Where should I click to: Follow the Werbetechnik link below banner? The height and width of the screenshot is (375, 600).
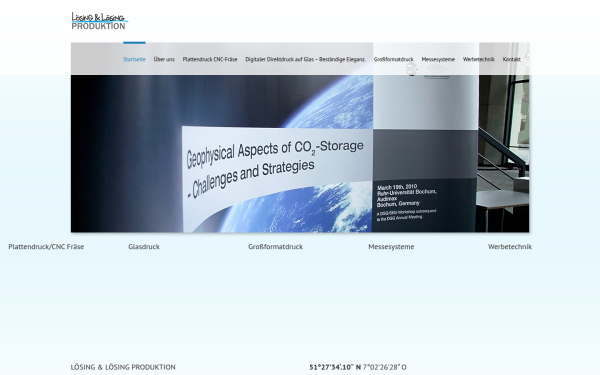pyautogui.click(x=510, y=247)
